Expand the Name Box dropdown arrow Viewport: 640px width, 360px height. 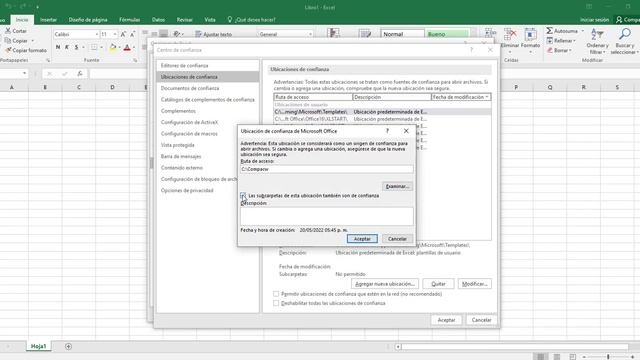[x=24, y=73]
